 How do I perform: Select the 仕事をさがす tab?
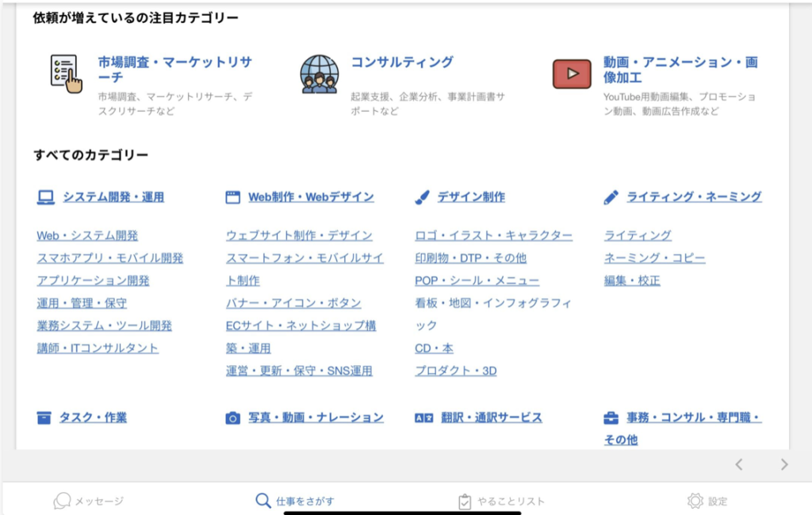pyautogui.click(x=295, y=501)
